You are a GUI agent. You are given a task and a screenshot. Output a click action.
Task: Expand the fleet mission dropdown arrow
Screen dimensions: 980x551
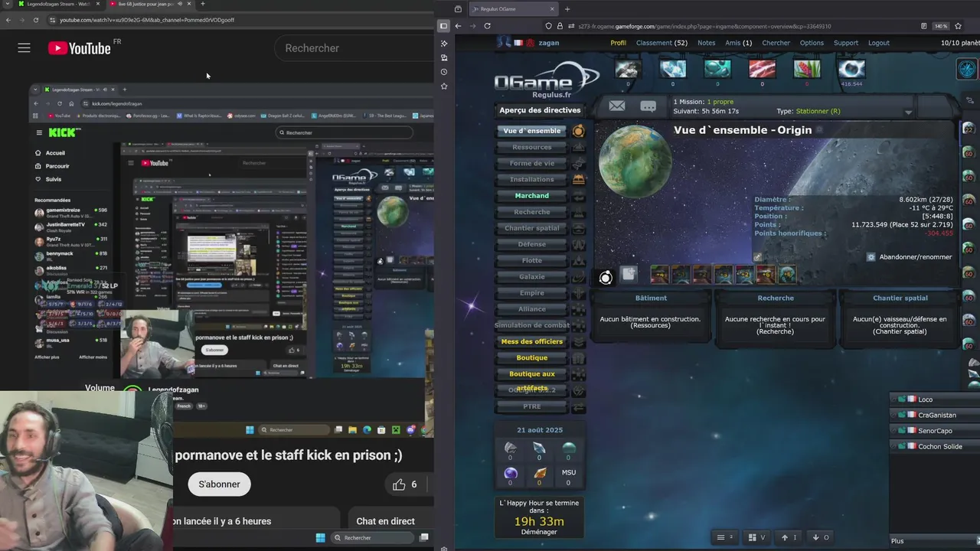[x=908, y=112]
